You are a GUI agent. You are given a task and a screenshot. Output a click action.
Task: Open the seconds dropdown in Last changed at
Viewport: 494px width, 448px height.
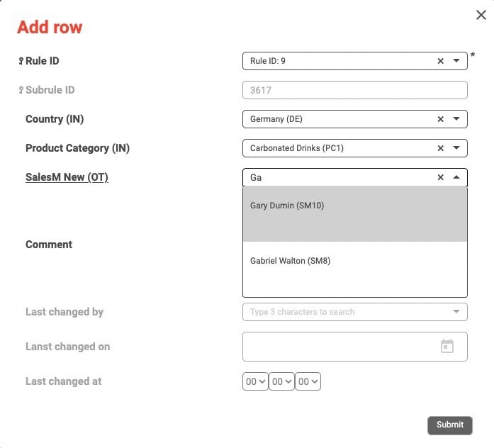click(x=308, y=381)
